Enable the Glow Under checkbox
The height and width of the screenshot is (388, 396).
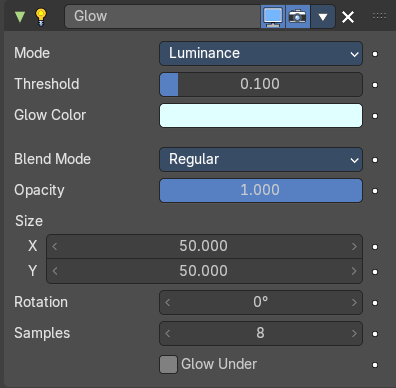pos(168,364)
